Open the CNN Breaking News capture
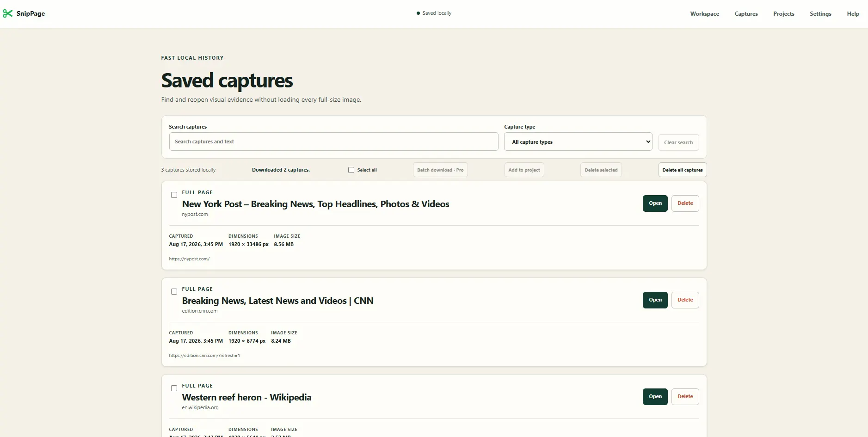Screen dimensions: 868x437 (x=655, y=300)
